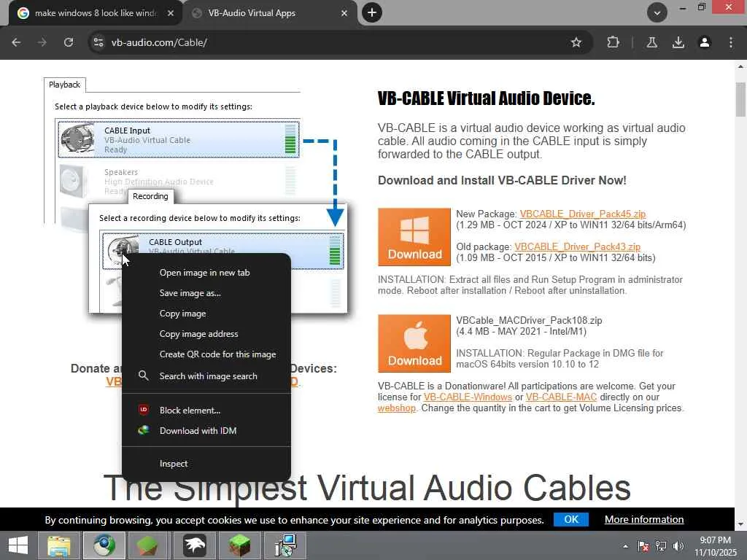Select 'Download with IDM' menu entry

coord(206,430)
